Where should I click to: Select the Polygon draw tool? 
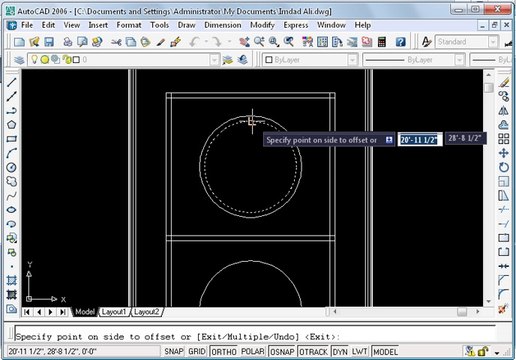point(11,125)
